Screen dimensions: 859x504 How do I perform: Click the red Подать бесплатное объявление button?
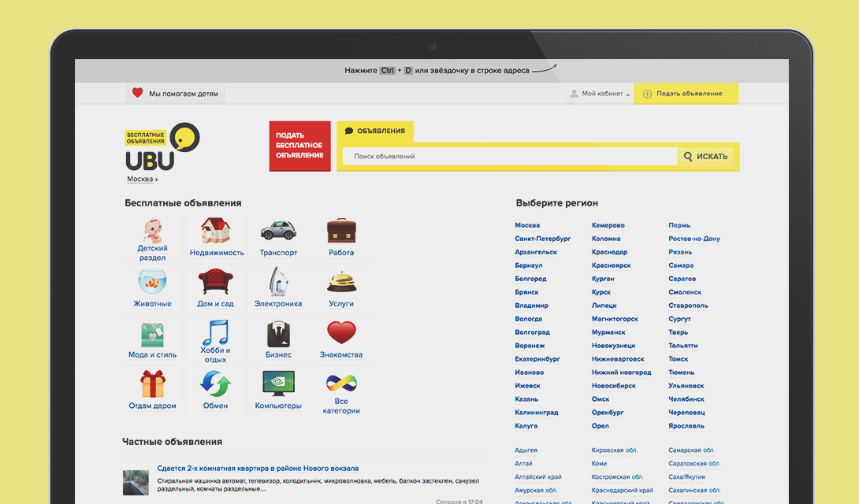(x=299, y=146)
